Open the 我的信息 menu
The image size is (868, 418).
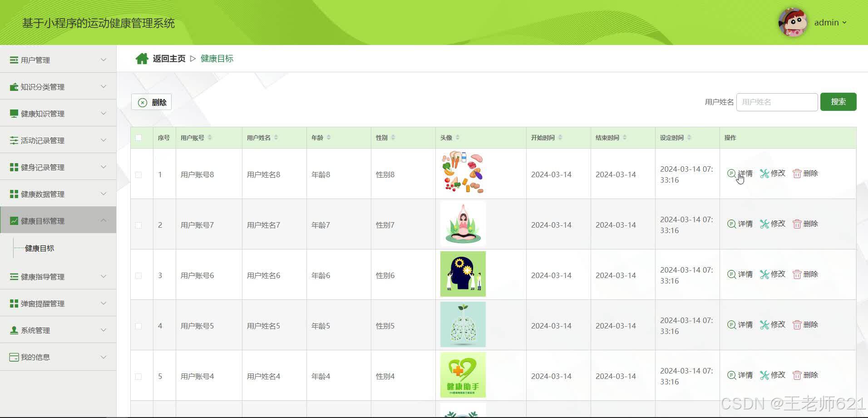[x=58, y=357]
